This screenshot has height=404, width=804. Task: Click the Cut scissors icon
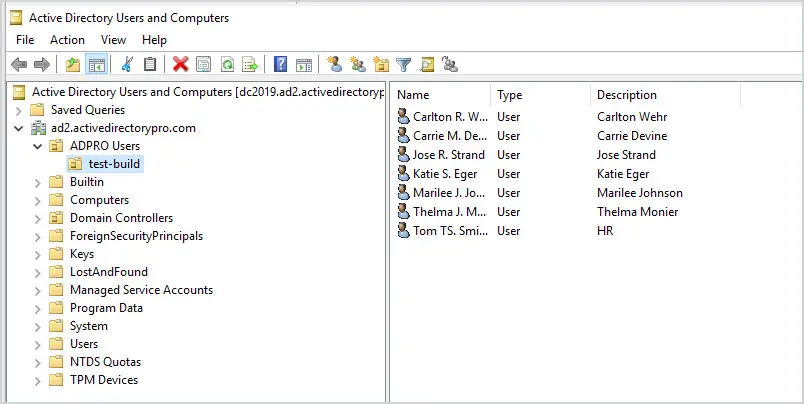[127, 65]
